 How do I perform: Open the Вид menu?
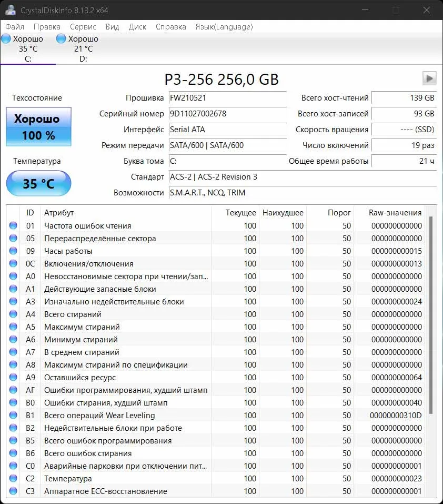[x=113, y=27]
